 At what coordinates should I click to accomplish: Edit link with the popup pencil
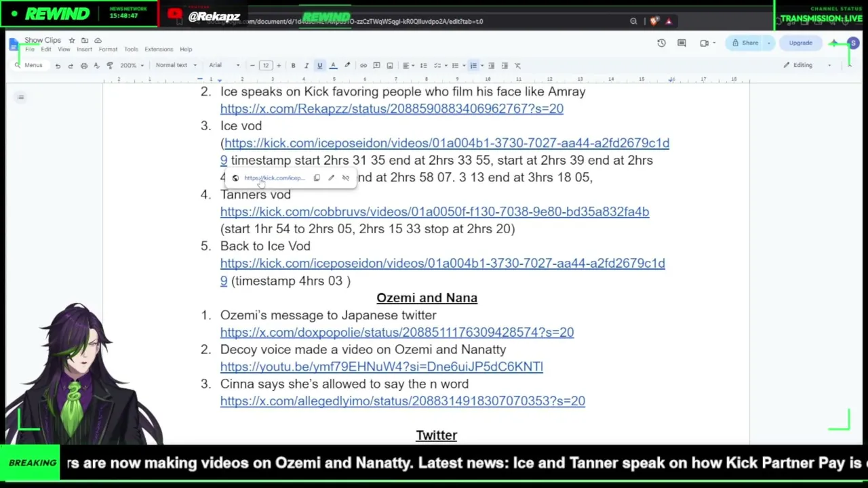click(x=331, y=178)
